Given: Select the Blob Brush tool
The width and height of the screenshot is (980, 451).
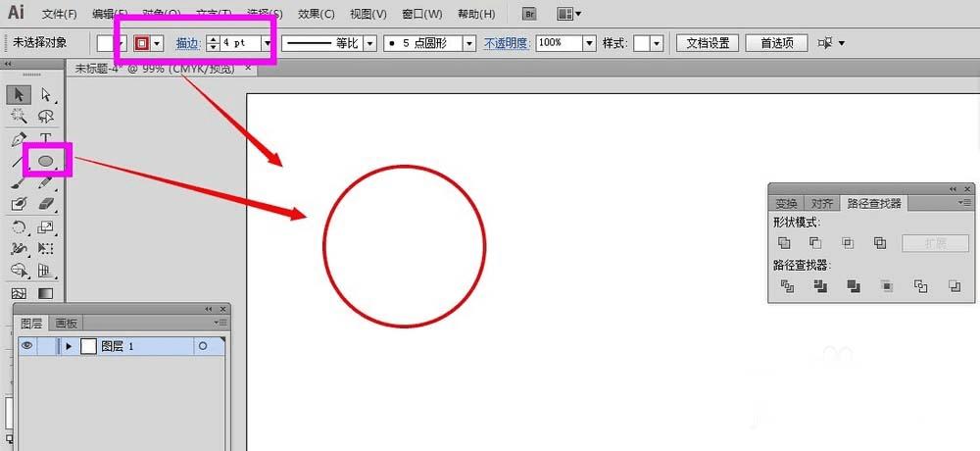Looking at the screenshot, I should click(19, 204).
